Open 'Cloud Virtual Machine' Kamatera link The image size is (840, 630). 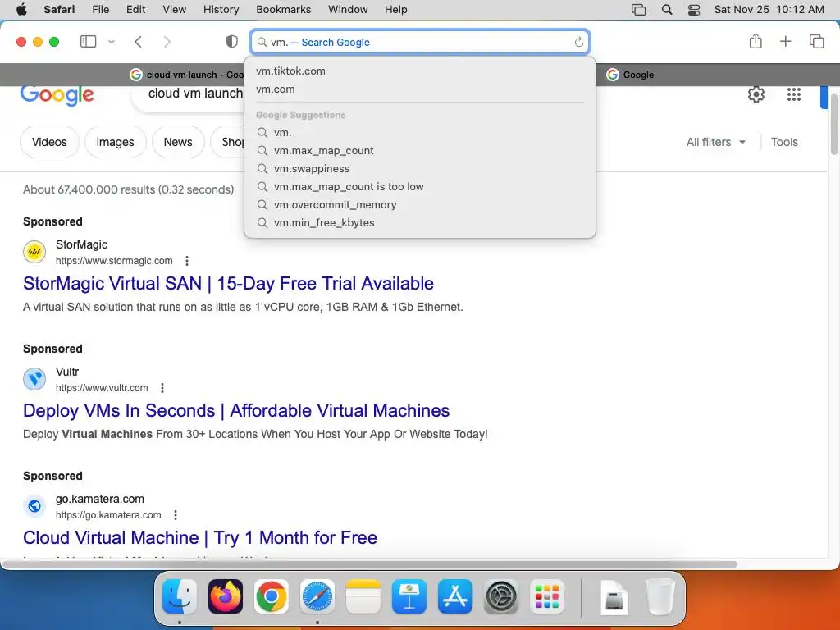[x=200, y=537]
